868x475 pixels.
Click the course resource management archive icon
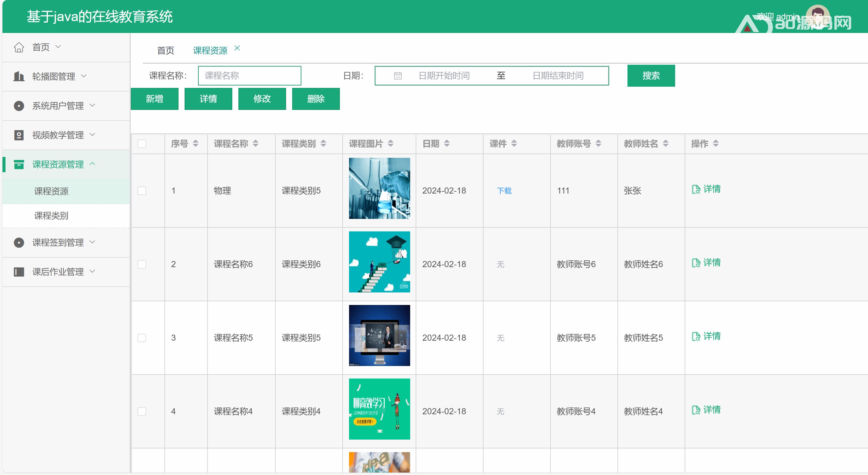(x=19, y=164)
